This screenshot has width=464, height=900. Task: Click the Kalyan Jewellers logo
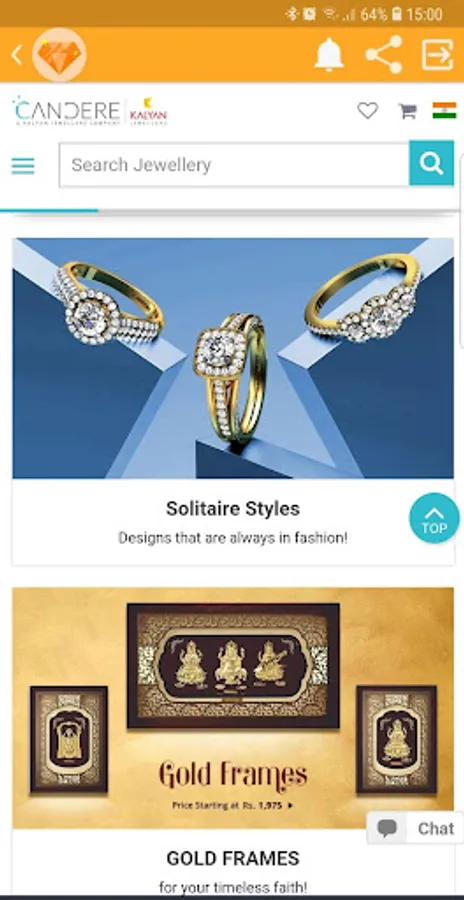click(148, 111)
